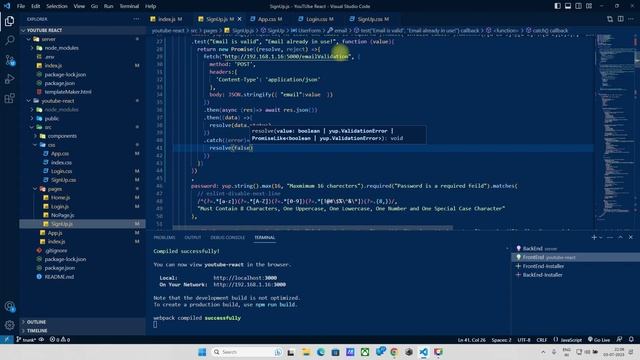
Task: Open the Terminal menu
Action: (129, 6)
